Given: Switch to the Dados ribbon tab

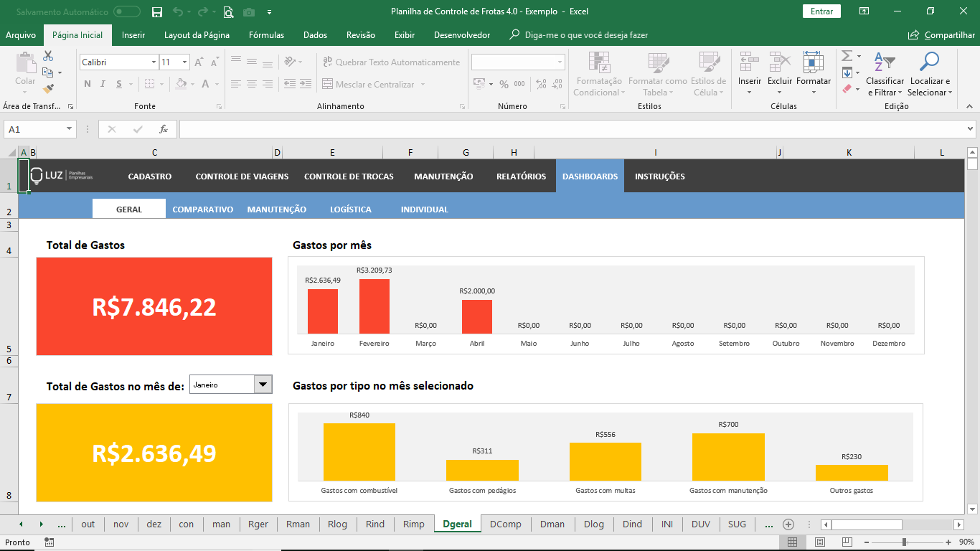Looking at the screenshot, I should 315,35.
